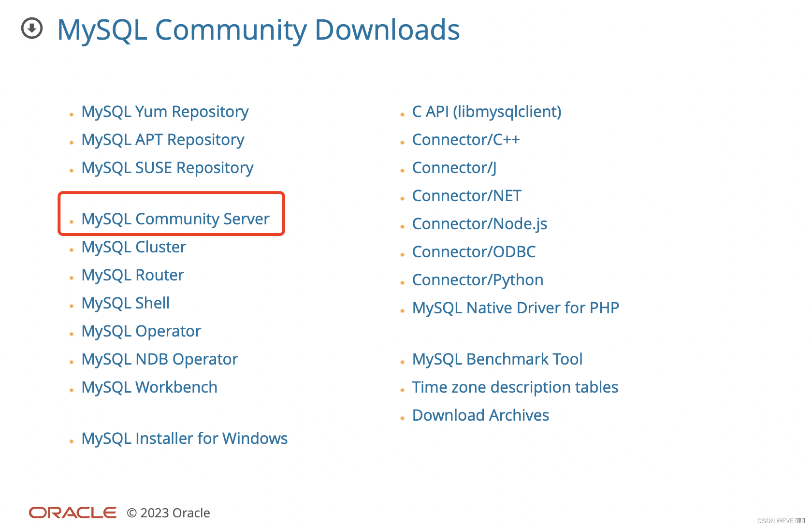Select MySQL Installer for Windows
This screenshot has height=528, width=812.
(x=184, y=438)
